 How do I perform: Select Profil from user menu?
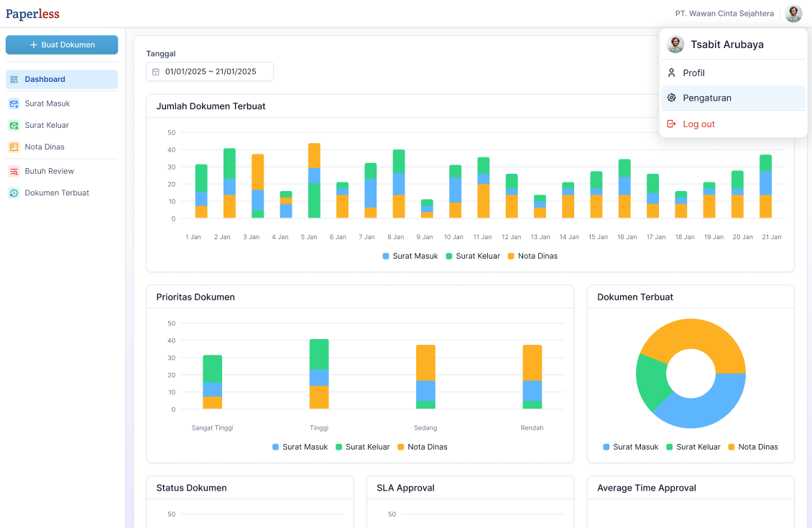click(733, 73)
